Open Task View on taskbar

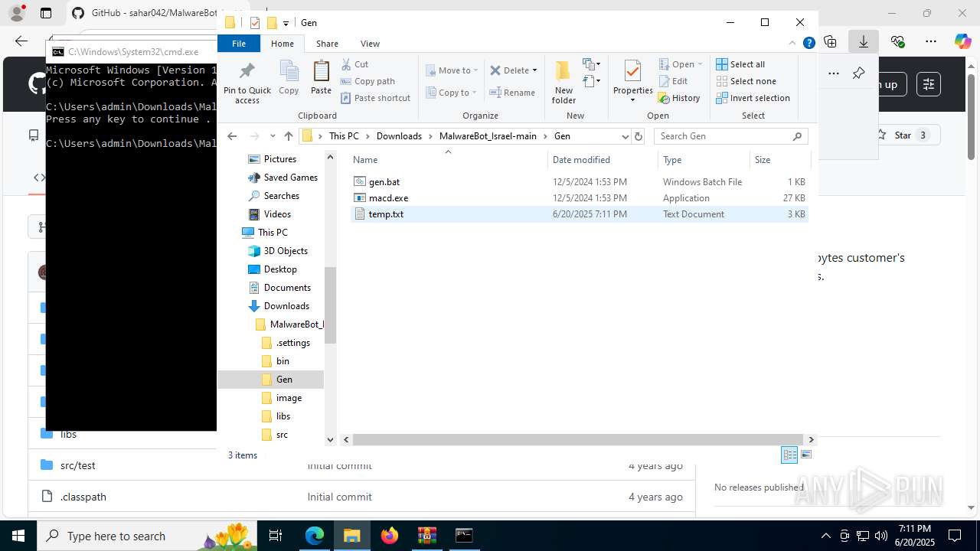pyautogui.click(x=276, y=536)
